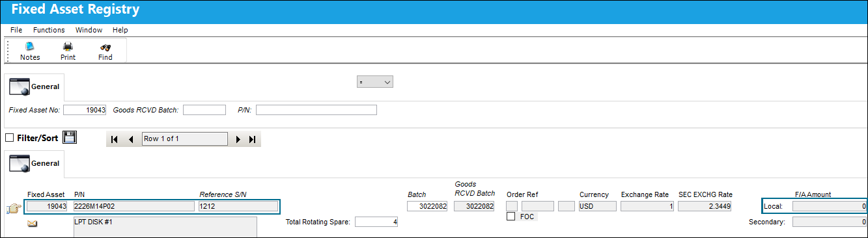Click the Batch field showing 3022082
This screenshot has width=868, height=238.
tap(428, 207)
